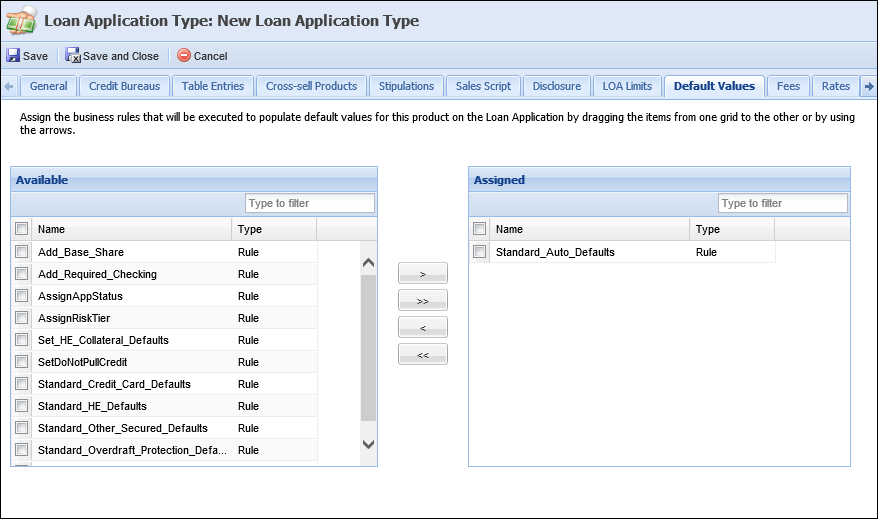
Task: Check the Standard_Other_Secured_Defaults checkbox
Action: (x=21, y=427)
